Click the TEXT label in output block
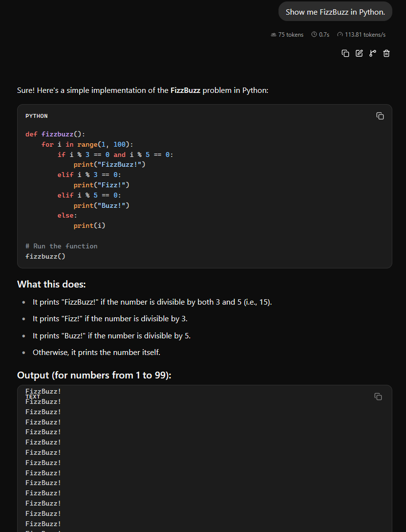This screenshot has width=406, height=532. click(33, 397)
